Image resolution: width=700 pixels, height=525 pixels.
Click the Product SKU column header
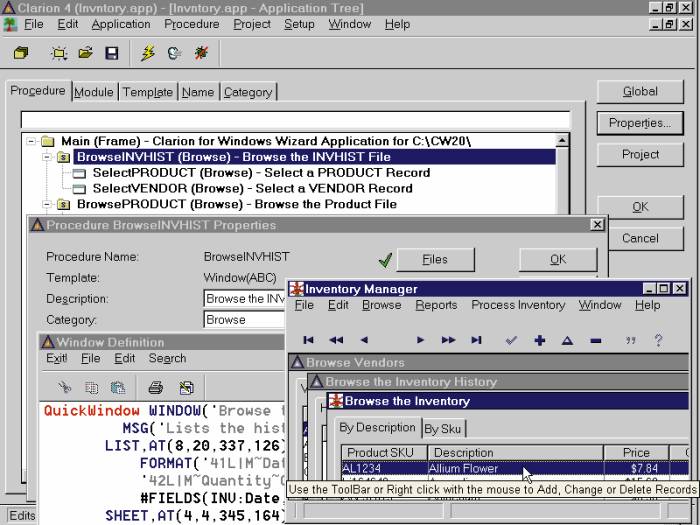click(x=384, y=453)
